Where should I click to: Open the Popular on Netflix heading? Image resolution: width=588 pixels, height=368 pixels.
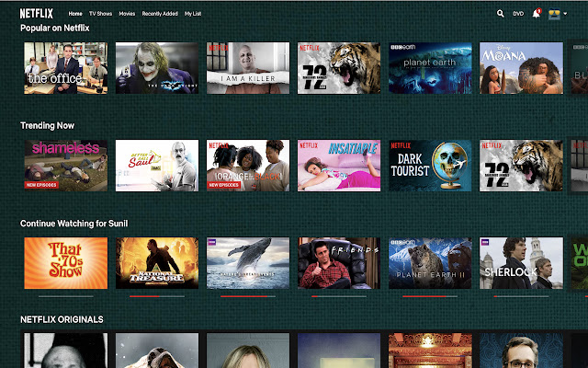(x=55, y=29)
